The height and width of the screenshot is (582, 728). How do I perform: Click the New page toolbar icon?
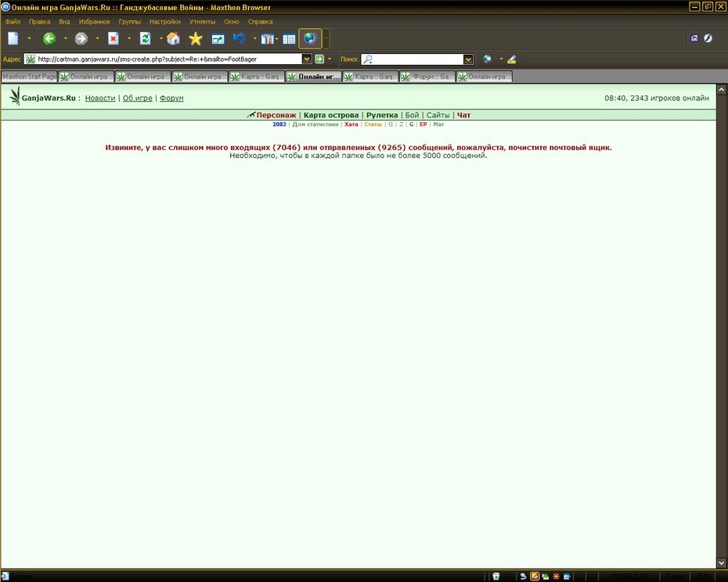pyautogui.click(x=13, y=38)
